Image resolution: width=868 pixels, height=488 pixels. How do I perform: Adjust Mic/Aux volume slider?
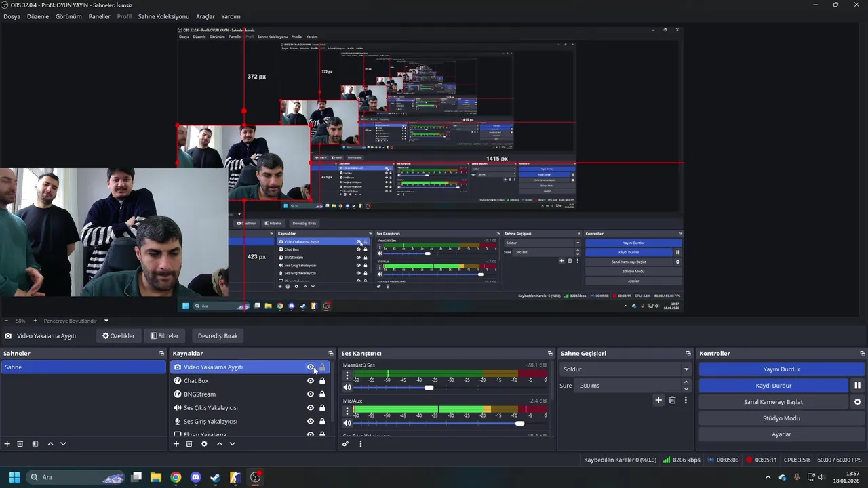click(x=519, y=423)
